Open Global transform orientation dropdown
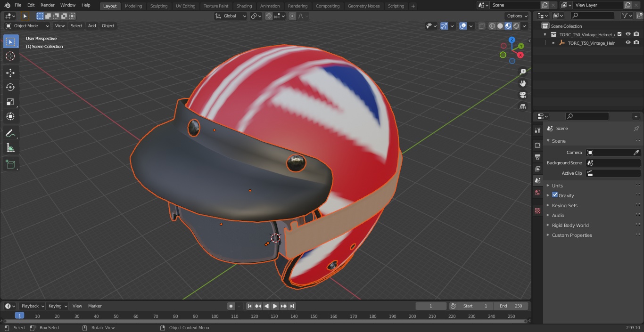This screenshot has width=644, height=332. pos(231,16)
